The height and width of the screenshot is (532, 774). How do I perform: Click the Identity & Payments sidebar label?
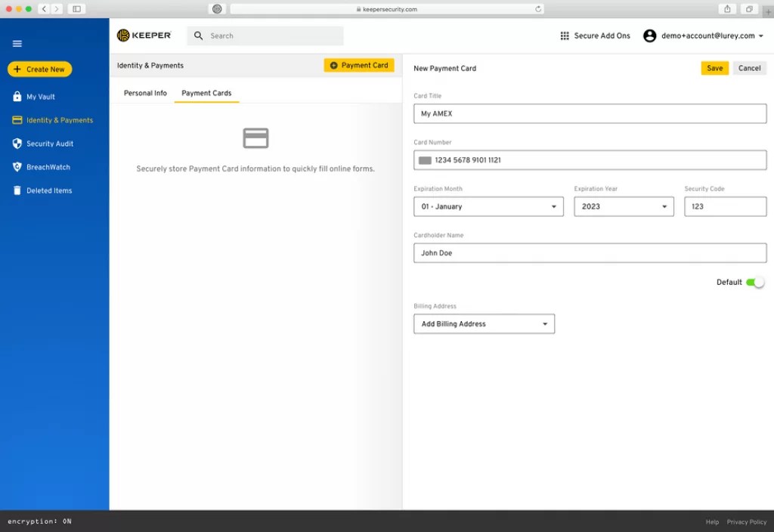tap(60, 120)
